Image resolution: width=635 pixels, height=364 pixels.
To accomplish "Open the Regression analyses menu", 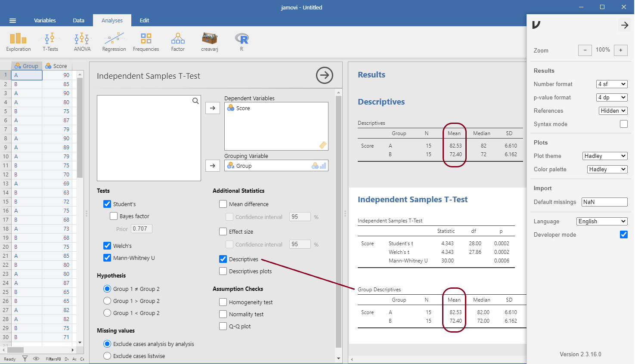I will [114, 42].
